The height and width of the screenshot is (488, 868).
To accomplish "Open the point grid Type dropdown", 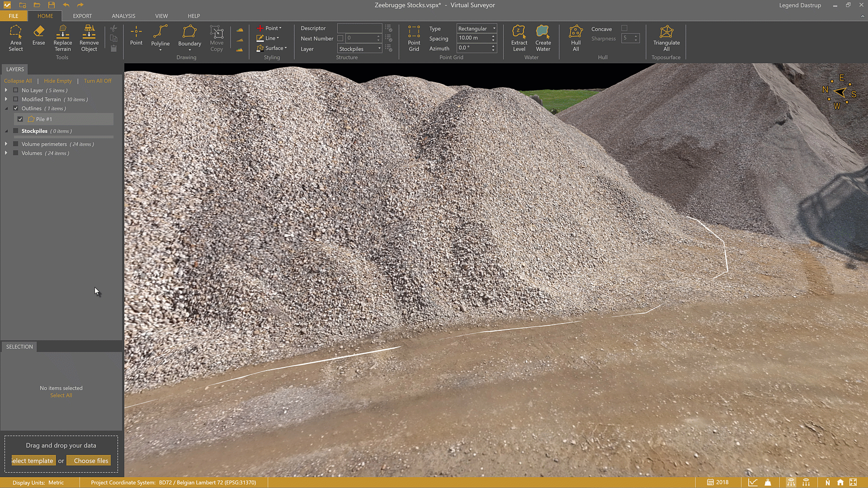I will pyautogui.click(x=476, y=28).
